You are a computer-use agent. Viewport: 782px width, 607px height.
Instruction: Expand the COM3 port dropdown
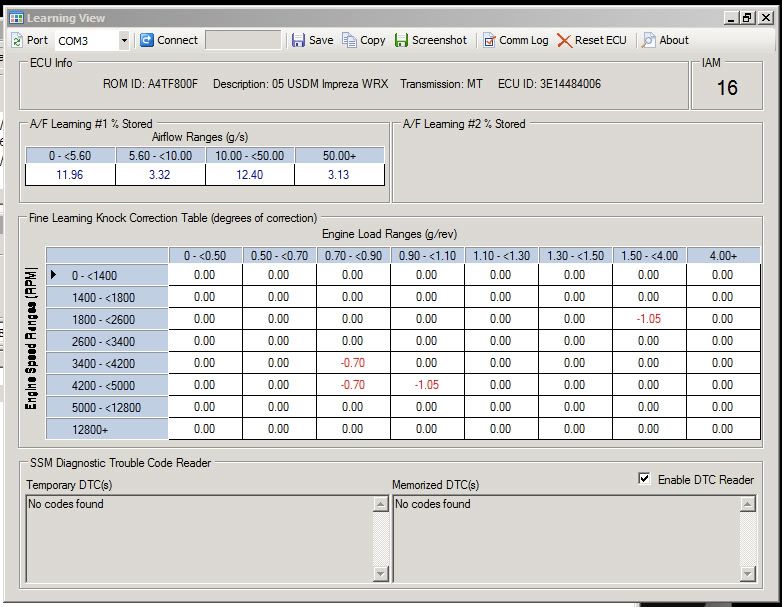tap(124, 40)
